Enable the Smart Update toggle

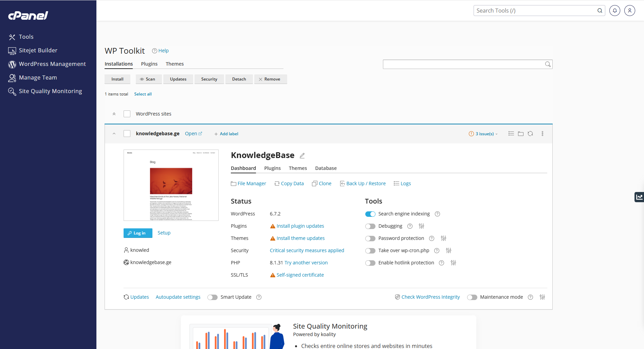click(212, 297)
